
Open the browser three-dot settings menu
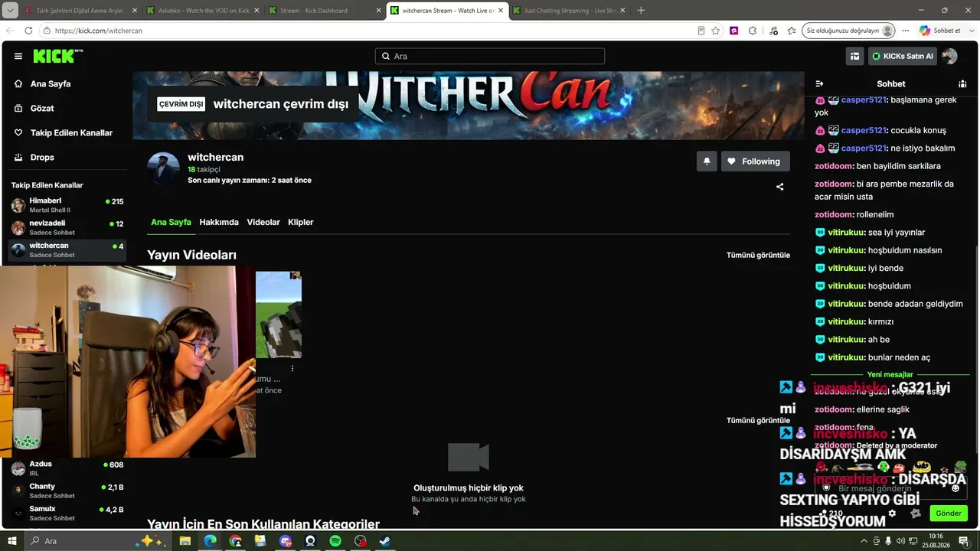(x=905, y=31)
